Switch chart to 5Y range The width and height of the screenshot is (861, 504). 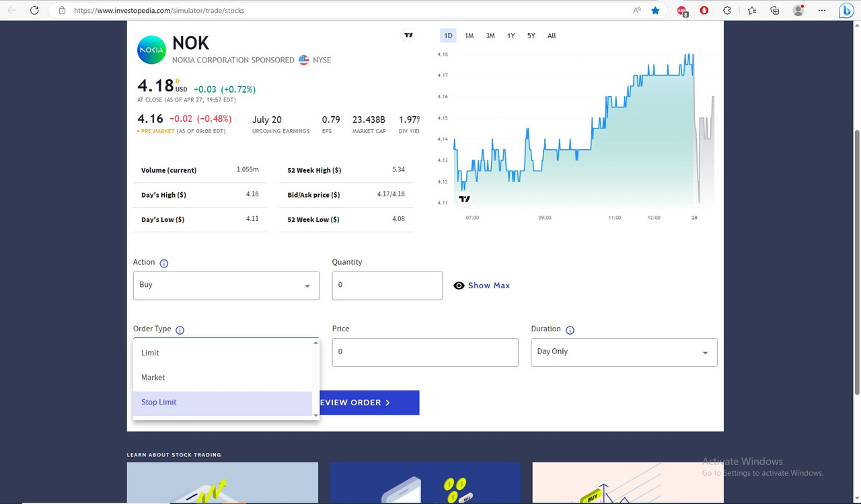(x=531, y=36)
